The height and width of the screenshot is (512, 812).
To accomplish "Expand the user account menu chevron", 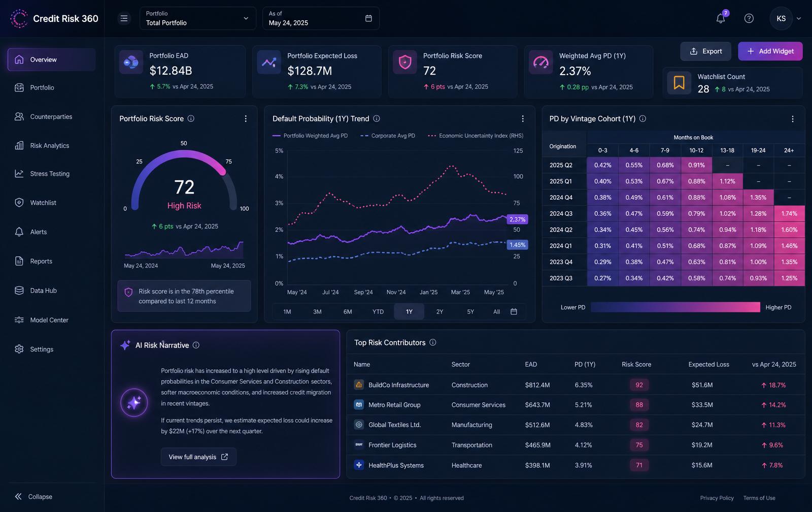I will tap(799, 18).
